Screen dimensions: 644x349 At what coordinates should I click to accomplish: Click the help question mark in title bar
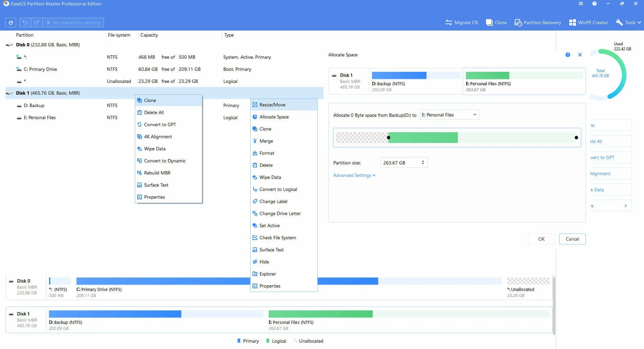(x=594, y=4)
